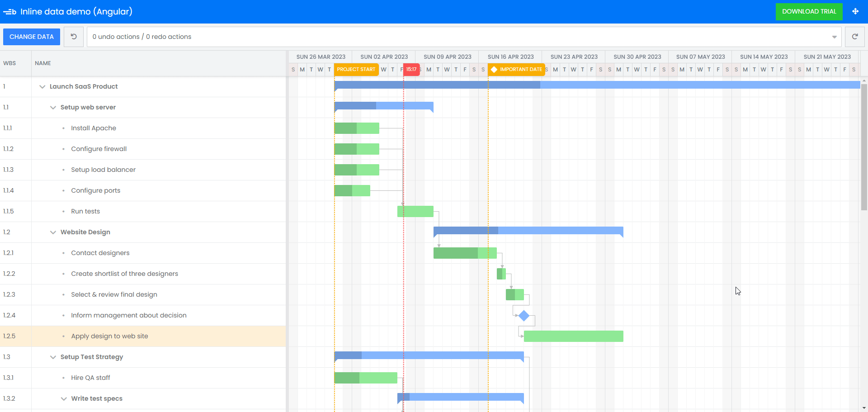Click the Important Date diamond icon in timeline header
868x412 pixels.
coord(495,70)
